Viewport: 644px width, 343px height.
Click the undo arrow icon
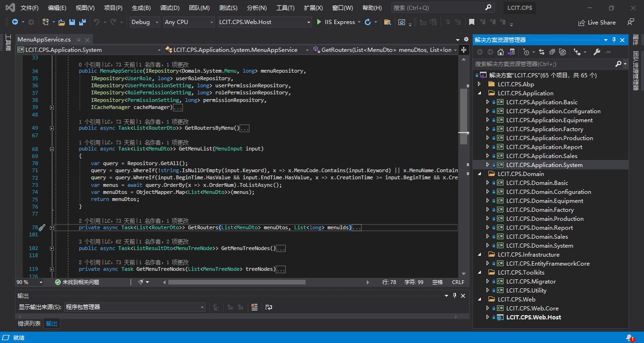pos(97,22)
